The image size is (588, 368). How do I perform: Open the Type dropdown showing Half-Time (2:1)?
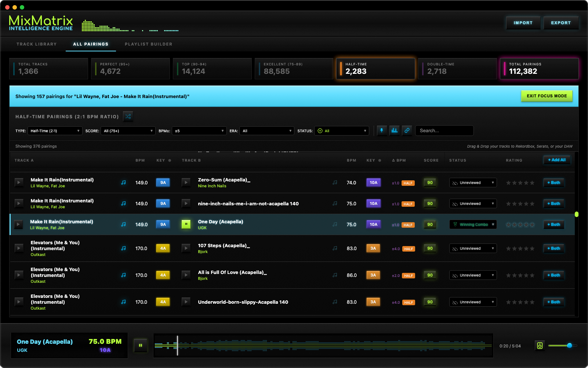[55, 131]
